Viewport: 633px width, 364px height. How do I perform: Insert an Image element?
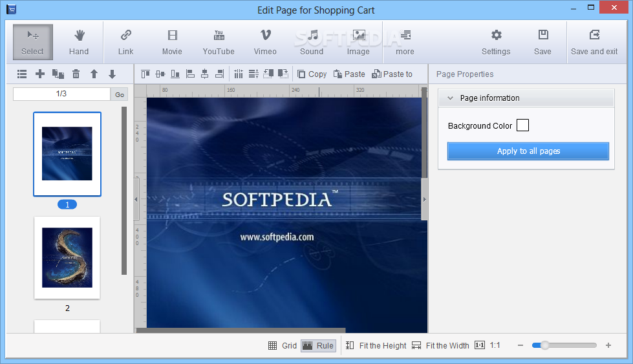[x=358, y=42]
